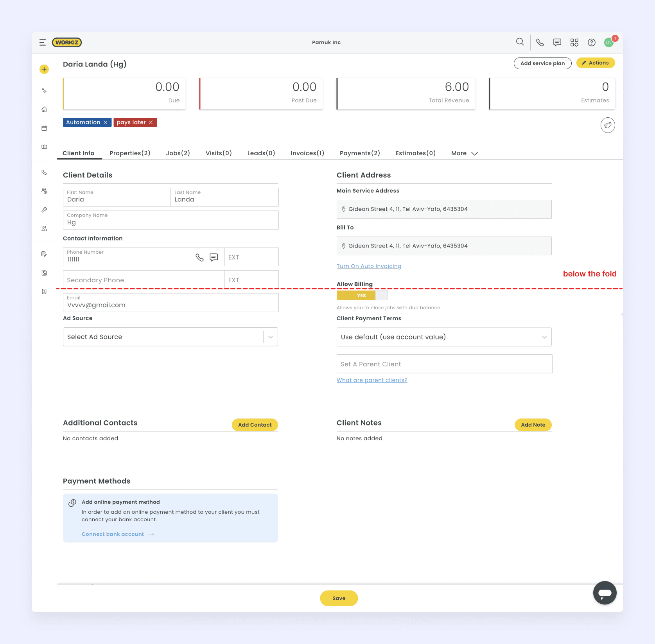Click the Email field with Vvvvv@gmail.com

[171, 303]
